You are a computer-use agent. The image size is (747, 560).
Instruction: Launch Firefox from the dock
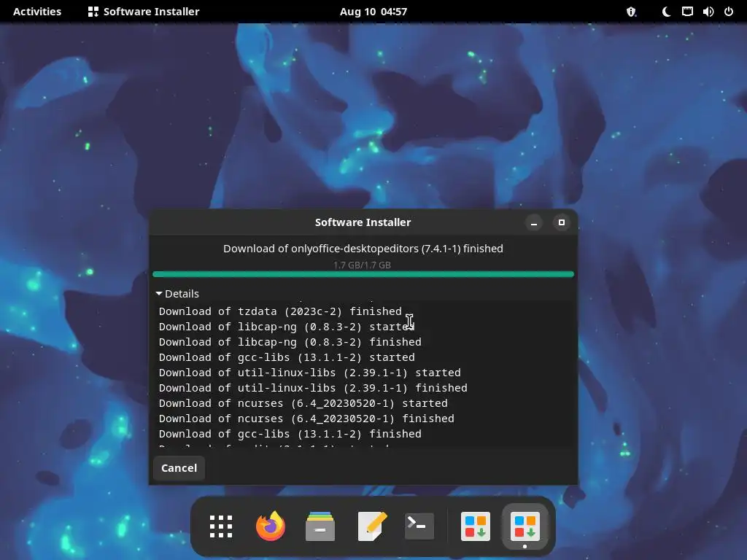click(271, 526)
